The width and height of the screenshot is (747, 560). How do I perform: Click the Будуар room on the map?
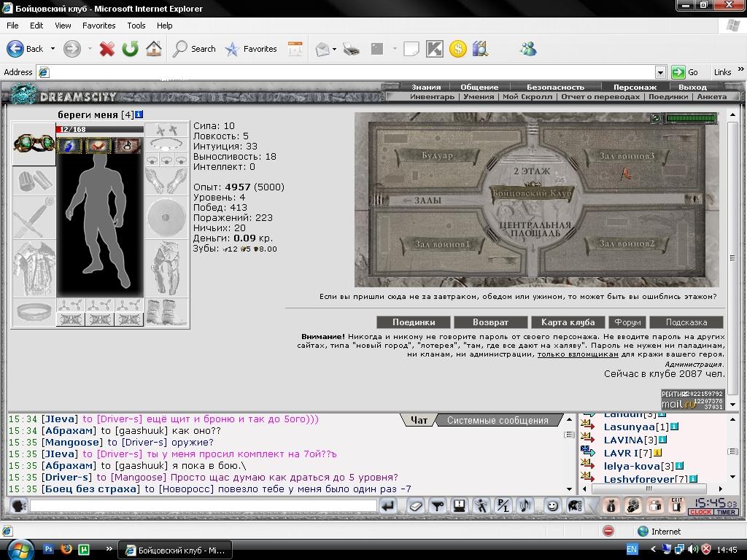click(x=437, y=156)
